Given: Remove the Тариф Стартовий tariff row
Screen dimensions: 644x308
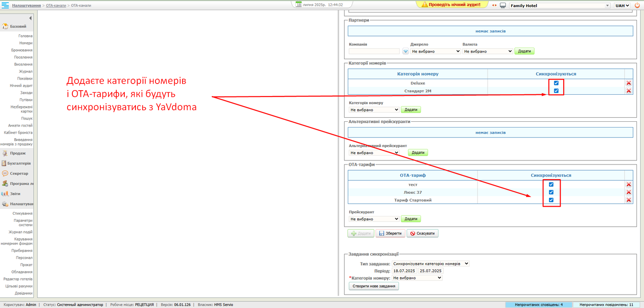Looking at the screenshot, I should [x=628, y=200].
